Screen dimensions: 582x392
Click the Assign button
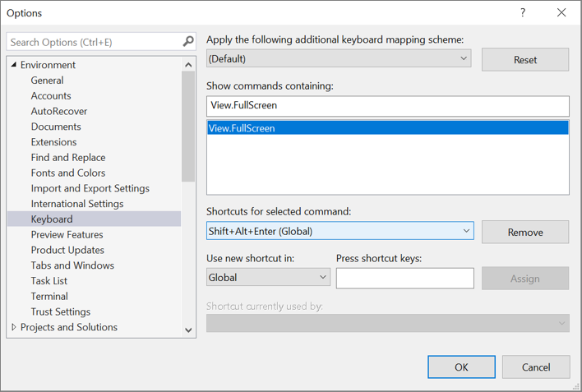(525, 279)
